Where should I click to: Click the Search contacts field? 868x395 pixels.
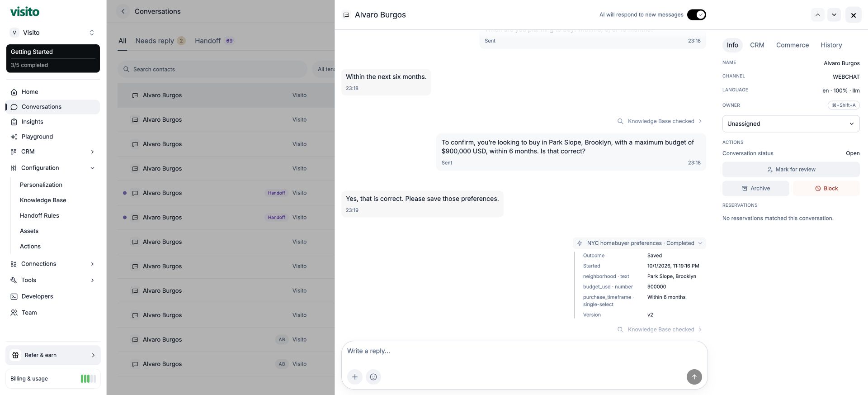212,69
